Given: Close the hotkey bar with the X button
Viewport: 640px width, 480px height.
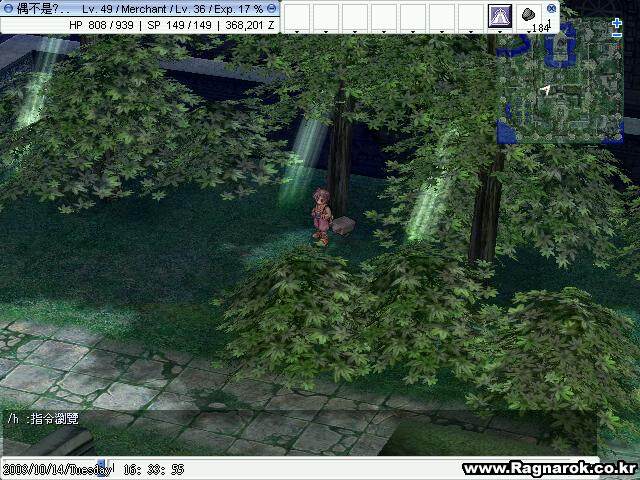Looking at the screenshot, I should pos(551,8).
